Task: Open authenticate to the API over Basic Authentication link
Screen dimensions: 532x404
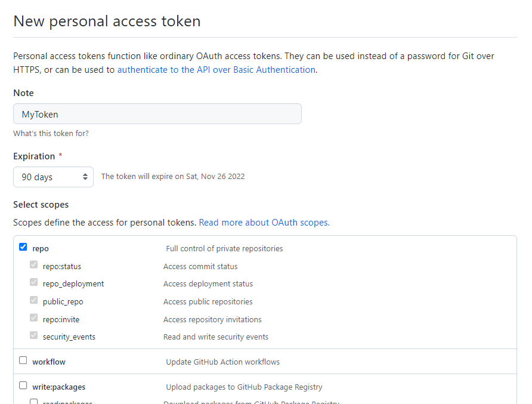Action: click(216, 69)
